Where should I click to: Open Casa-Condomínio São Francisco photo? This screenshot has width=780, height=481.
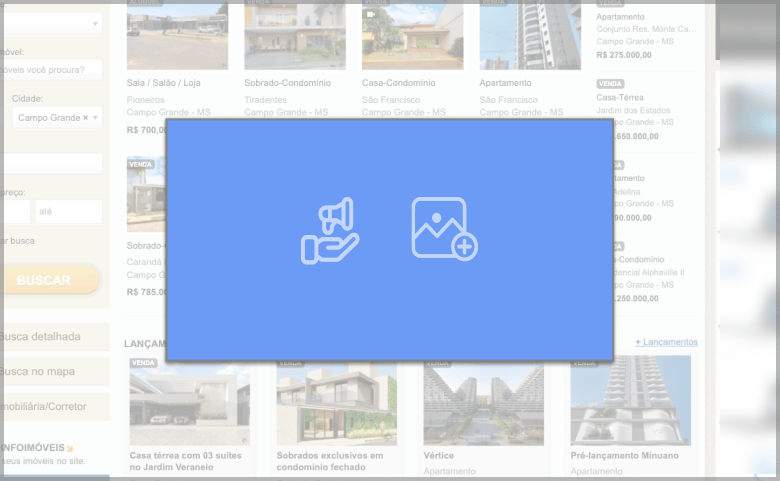tap(412, 36)
